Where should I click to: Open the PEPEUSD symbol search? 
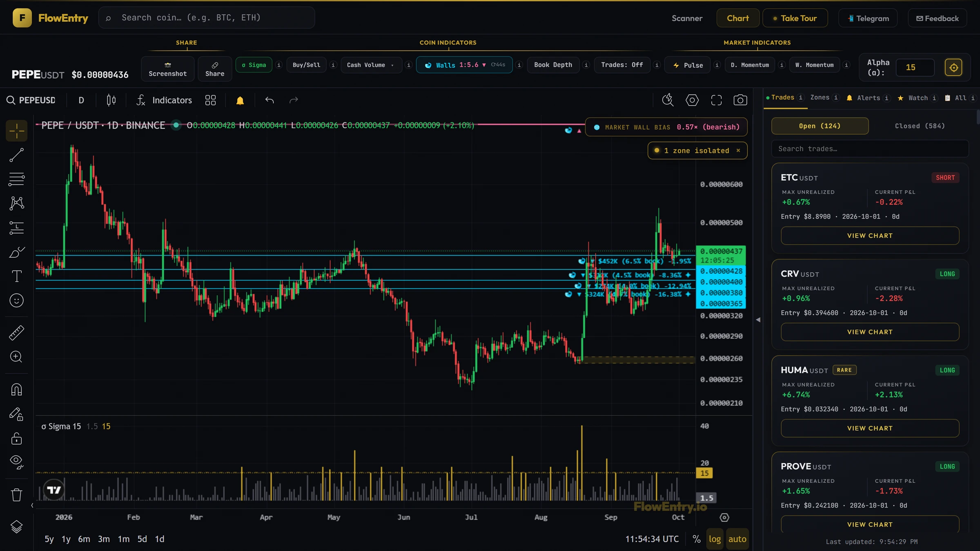click(x=31, y=100)
